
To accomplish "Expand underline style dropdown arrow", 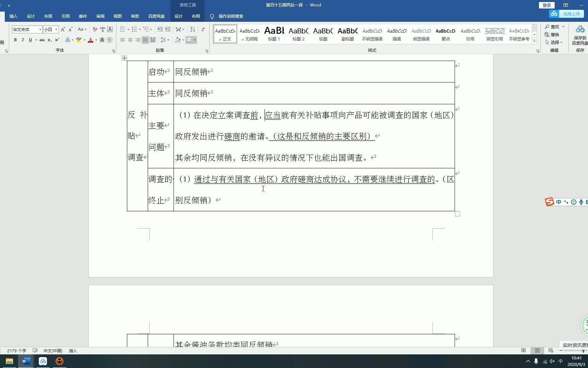I will pyautogui.click(x=36, y=40).
